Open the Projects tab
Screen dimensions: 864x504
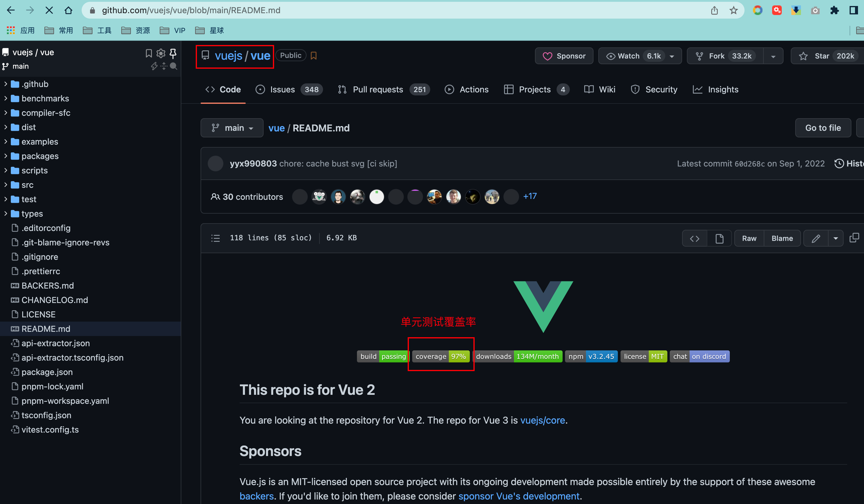[536, 89]
